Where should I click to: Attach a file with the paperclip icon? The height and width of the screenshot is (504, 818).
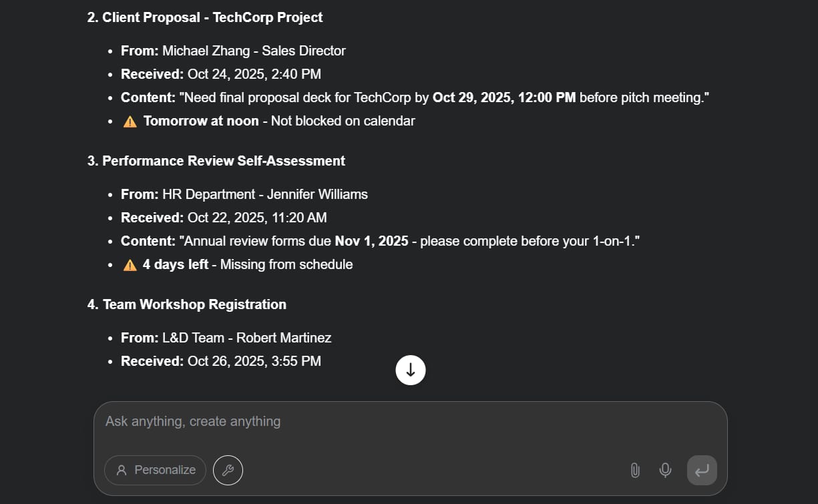[635, 471]
